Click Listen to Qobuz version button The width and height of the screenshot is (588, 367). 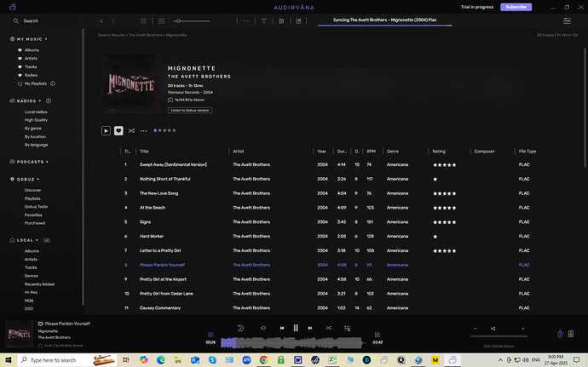pyautogui.click(x=190, y=110)
